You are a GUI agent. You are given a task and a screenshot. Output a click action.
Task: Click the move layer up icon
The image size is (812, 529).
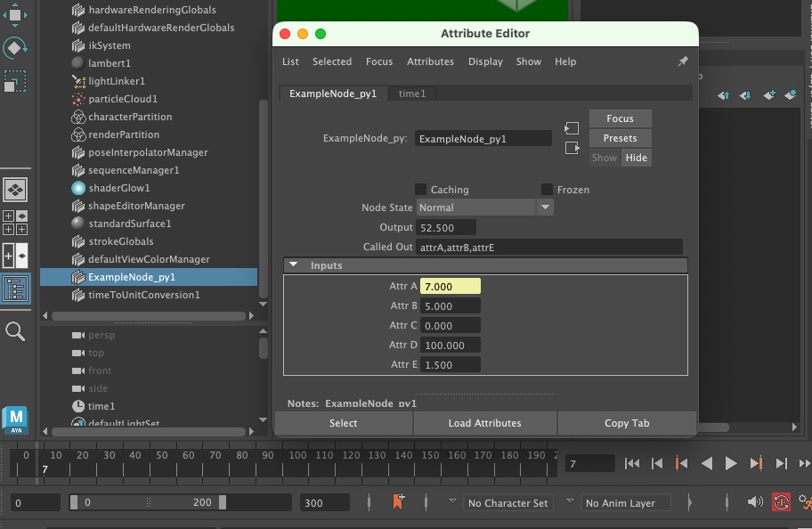pyautogui.click(x=723, y=95)
